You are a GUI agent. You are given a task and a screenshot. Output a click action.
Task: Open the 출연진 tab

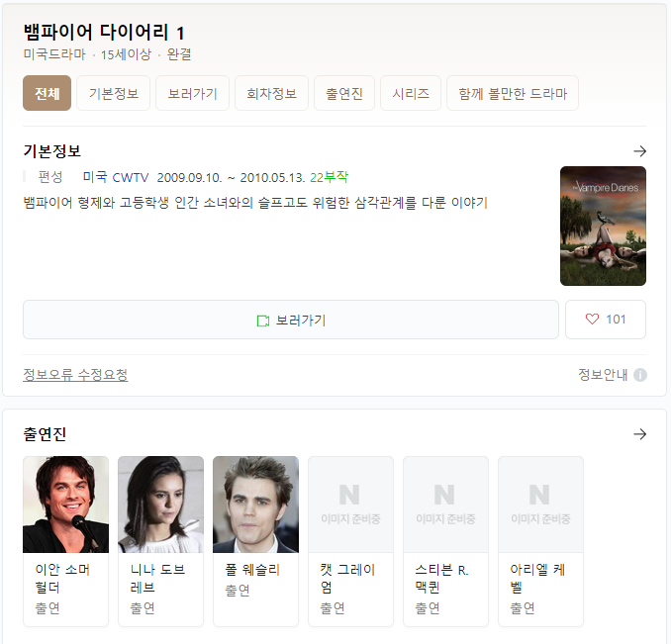344,94
